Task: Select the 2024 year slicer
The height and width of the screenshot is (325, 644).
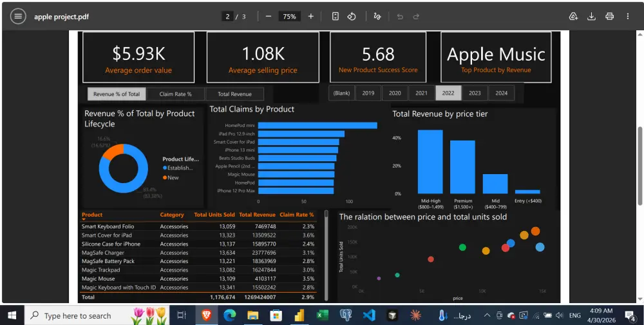Action: [x=502, y=93]
